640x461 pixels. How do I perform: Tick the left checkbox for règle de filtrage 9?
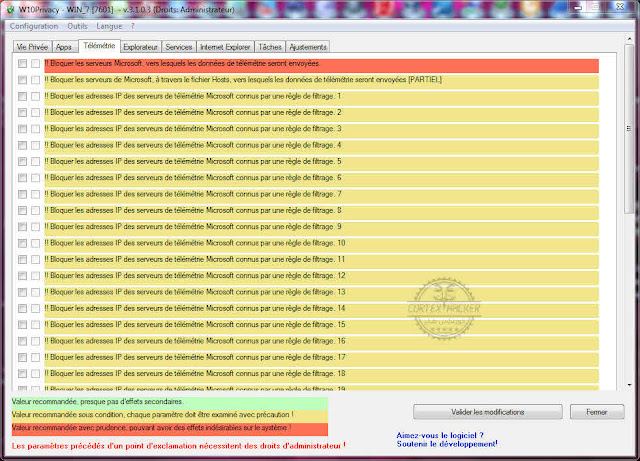pos(22,227)
